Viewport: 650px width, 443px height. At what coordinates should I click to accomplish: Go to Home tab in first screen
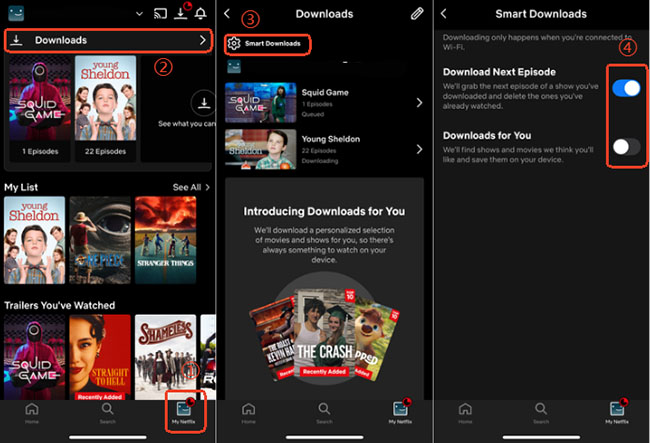pyautogui.click(x=32, y=413)
